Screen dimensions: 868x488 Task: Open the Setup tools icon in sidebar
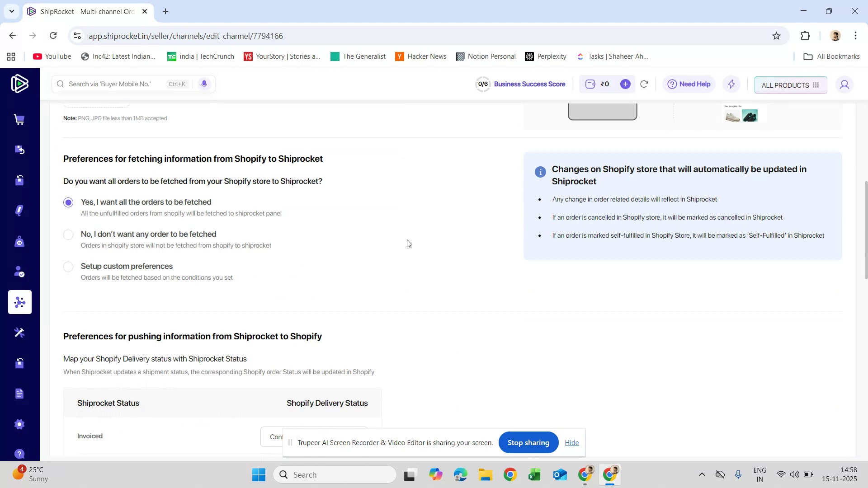click(x=19, y=333)
